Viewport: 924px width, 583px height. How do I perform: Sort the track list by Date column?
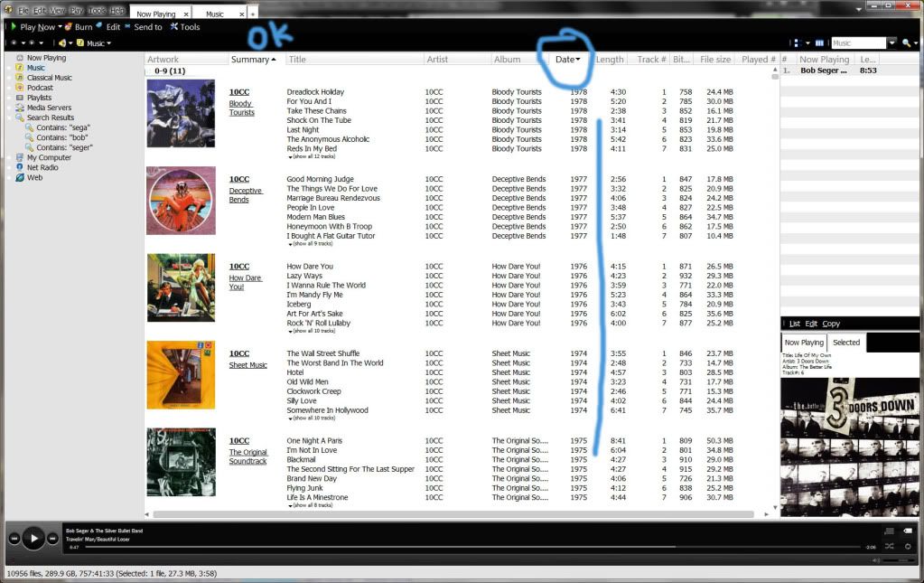[566, 60]
